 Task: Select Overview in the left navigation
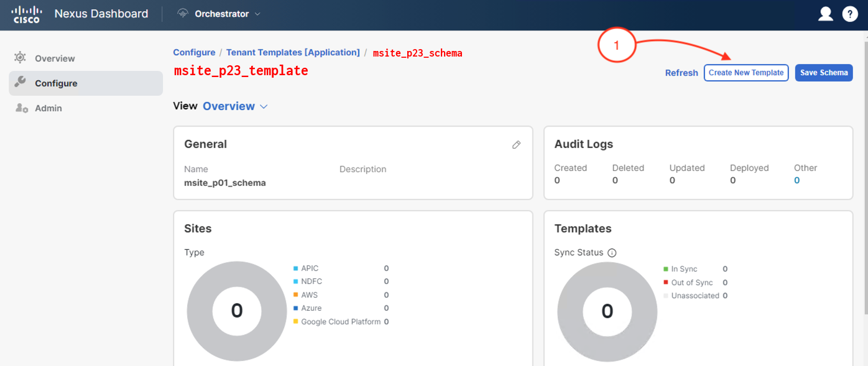55,58
